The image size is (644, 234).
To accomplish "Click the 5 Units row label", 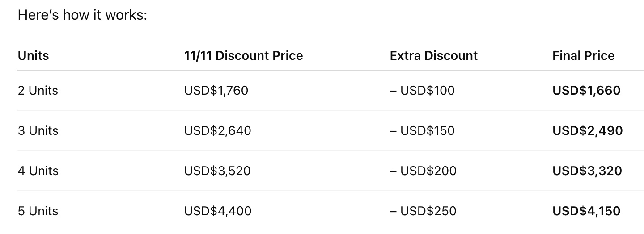I will click(38, 211).
